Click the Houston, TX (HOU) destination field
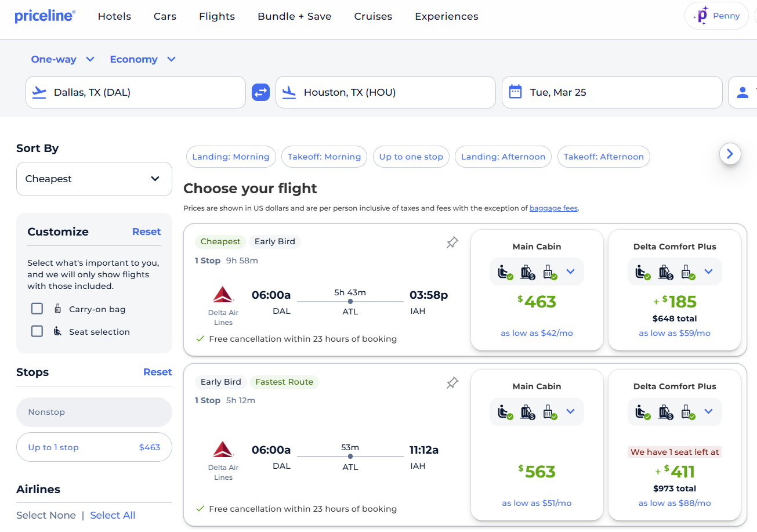The height and width of the screenshot is (532, 757). coord(386,92)
